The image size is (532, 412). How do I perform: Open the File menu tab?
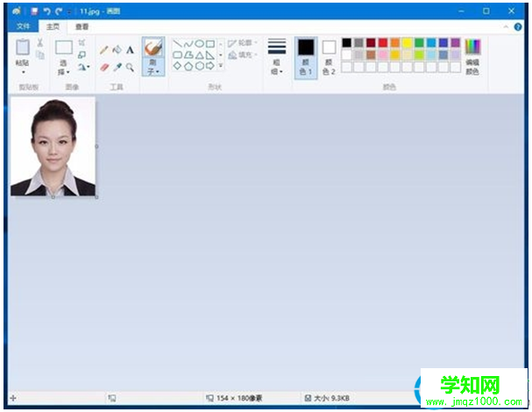[x=23, y=26]
